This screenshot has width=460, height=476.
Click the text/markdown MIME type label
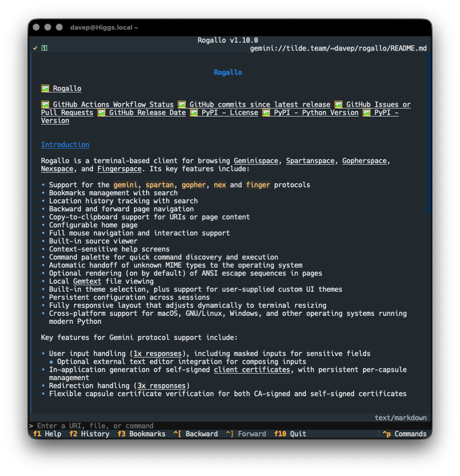400,418
